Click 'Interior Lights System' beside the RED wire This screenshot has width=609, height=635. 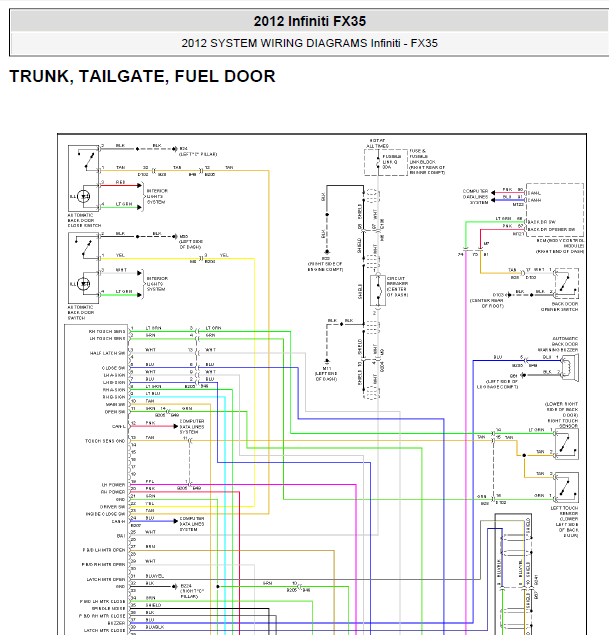tap(157, 196)
